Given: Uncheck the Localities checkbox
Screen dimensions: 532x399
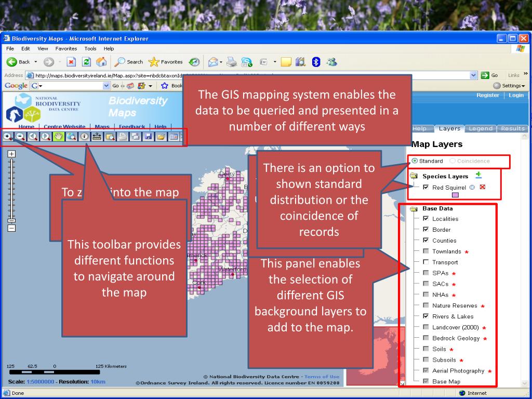Looking at the screenshot, I should 426,219.
